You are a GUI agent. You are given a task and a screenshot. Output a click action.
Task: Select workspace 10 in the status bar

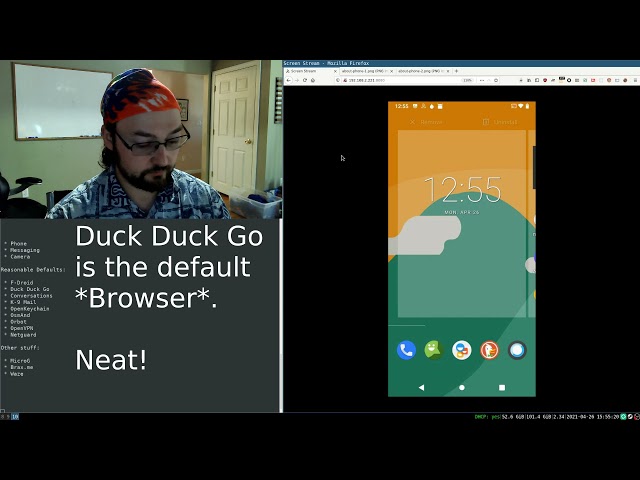[x=15, y=417]
